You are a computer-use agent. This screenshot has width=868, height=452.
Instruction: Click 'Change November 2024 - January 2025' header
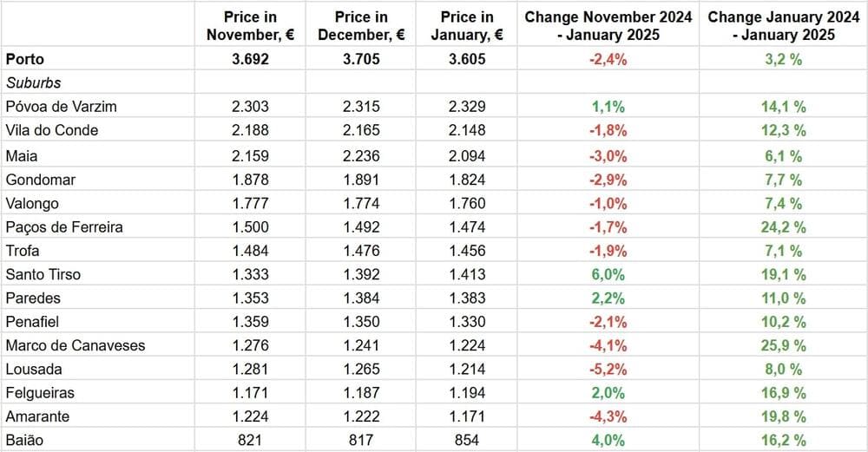coord(607,26)
